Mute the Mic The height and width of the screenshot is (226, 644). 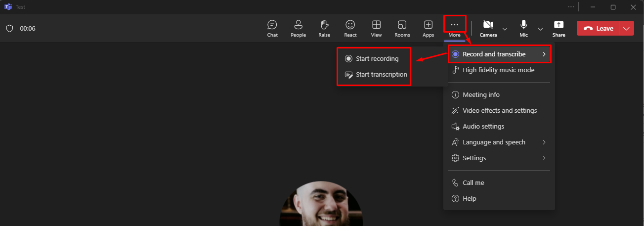point(524,28)
